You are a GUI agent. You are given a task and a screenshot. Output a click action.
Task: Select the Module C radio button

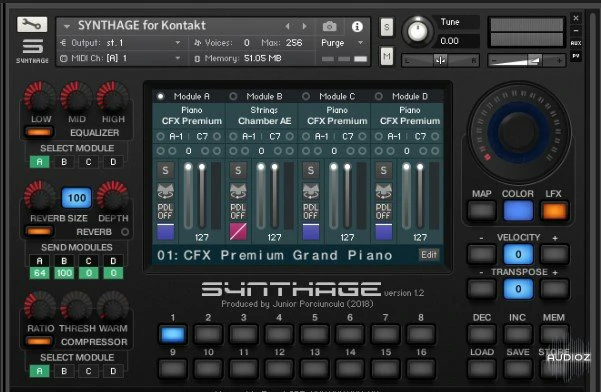306,96
